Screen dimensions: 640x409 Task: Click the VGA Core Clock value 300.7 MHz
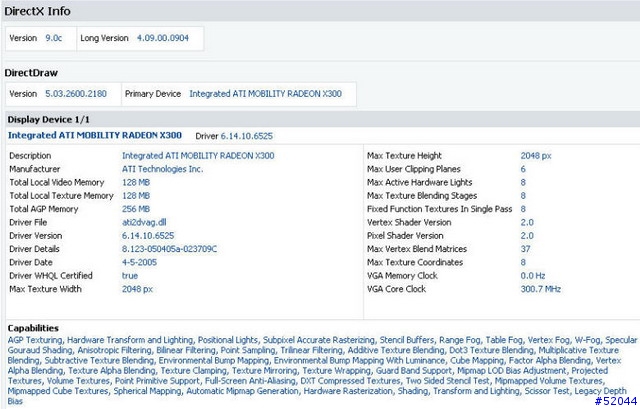click(540, 289)
